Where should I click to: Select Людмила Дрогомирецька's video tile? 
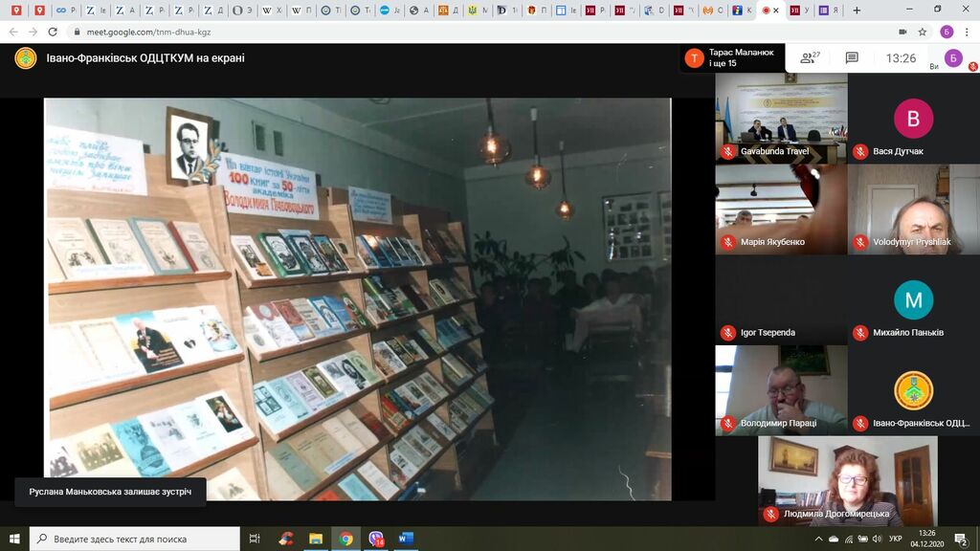[829, 481]
